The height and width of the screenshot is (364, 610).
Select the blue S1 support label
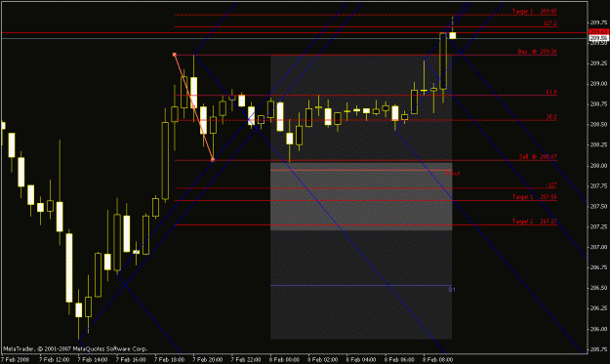click(x=452, y=289)
